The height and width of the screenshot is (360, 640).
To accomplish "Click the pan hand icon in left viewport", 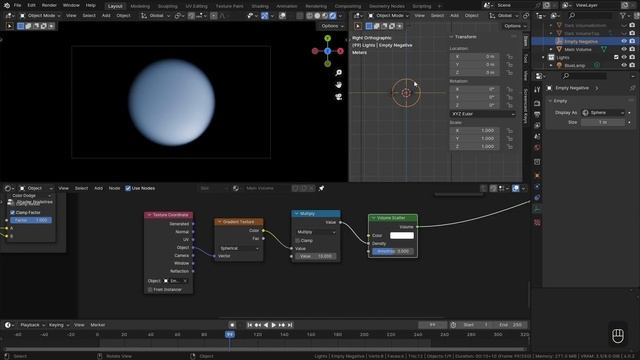I will click(x=338, y=85).
